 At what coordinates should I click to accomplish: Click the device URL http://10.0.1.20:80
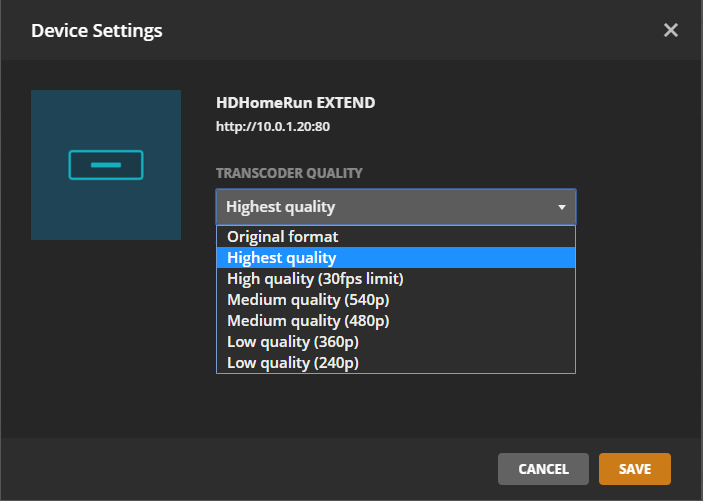click(x=273, y=126)
